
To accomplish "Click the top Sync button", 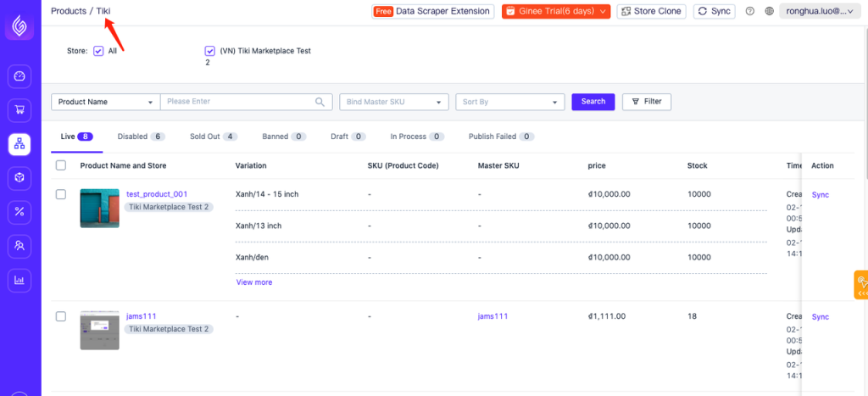I will click(x=714, y=11).
